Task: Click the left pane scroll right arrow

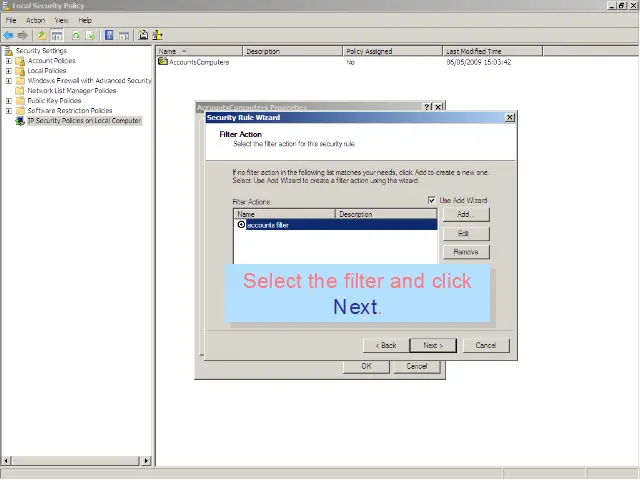Action: pos(147,461)
